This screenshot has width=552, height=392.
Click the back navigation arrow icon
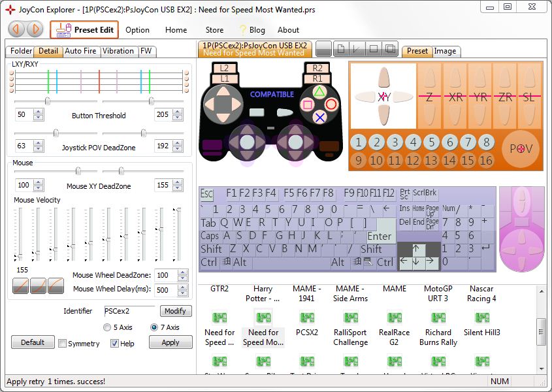(16, 29)
